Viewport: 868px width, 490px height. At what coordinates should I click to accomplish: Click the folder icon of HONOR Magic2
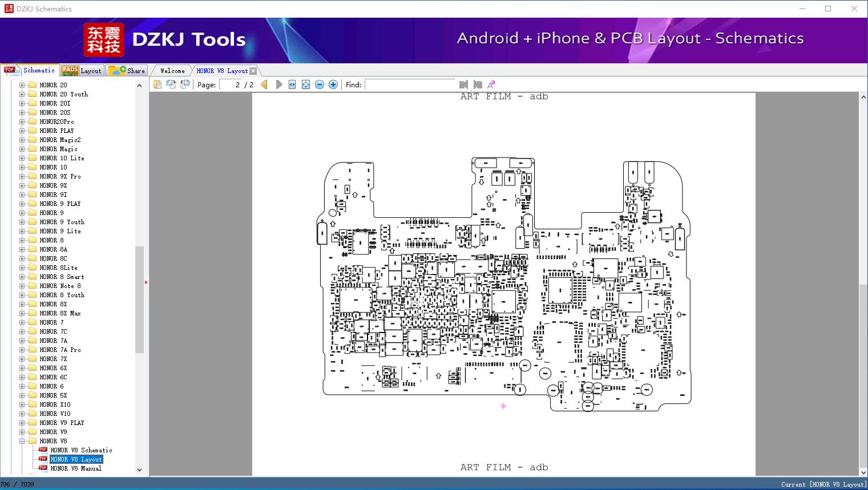[33, 140]
